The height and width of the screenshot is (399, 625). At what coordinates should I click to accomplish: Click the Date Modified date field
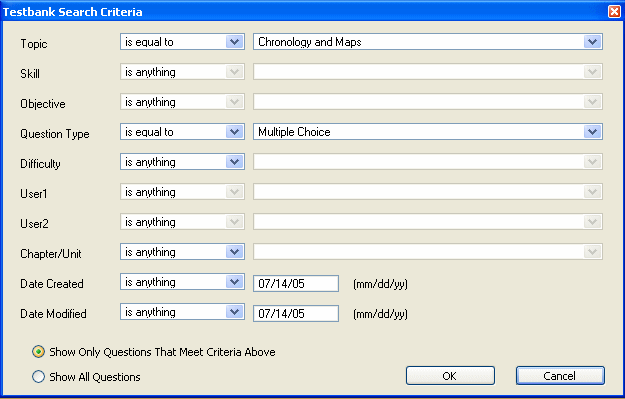coord(296,313)
